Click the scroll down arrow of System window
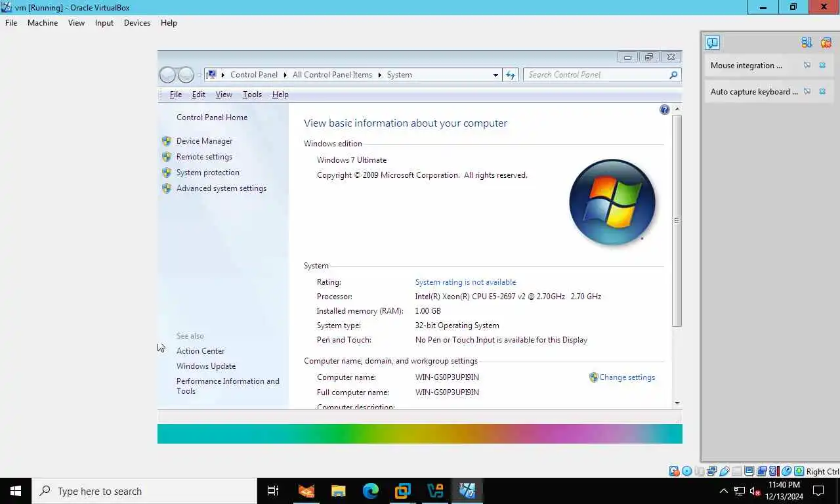840x504 pixels. (x=677, y=404)
